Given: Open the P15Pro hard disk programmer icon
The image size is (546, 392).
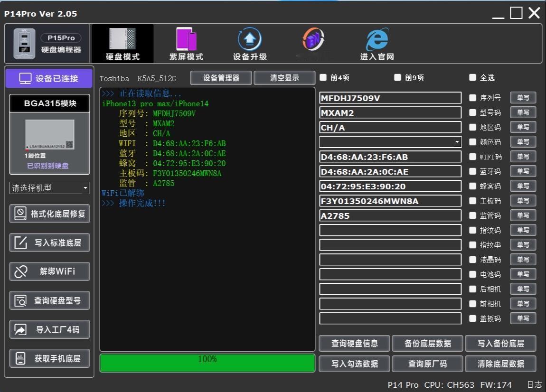Looking at the screenshot, I should coord(47,44).
